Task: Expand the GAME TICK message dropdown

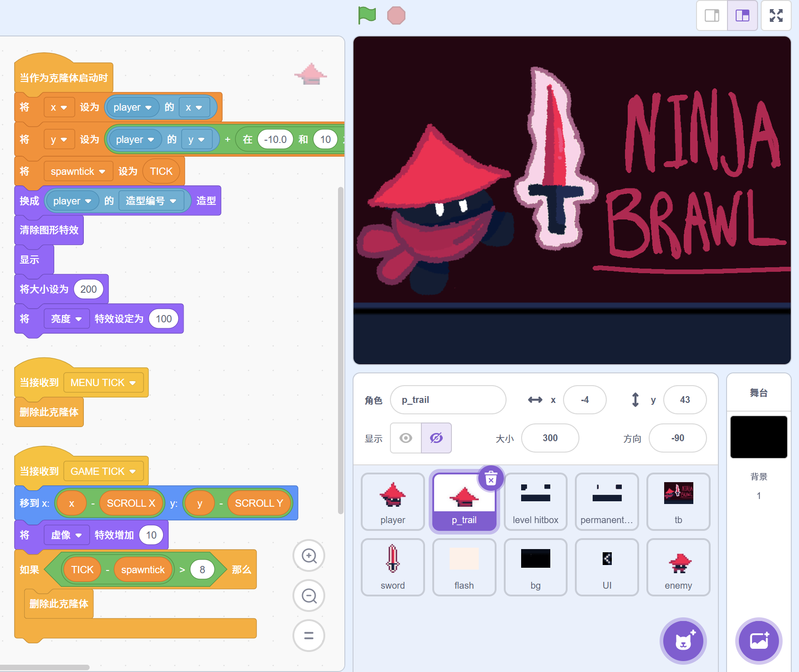Action: [133, 472]
